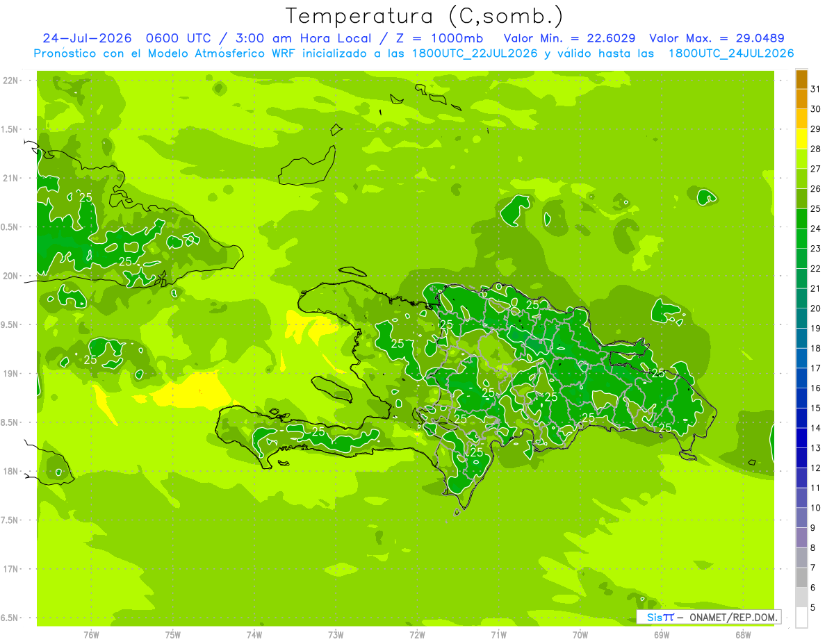
Task: Click the "69W" longitude label
Action: (x=662, y=635)
